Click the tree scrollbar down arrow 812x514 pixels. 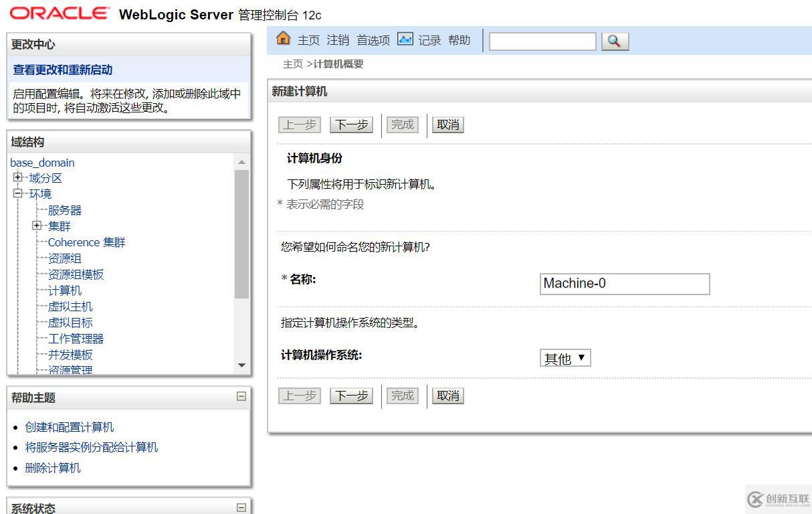point(241,365)
